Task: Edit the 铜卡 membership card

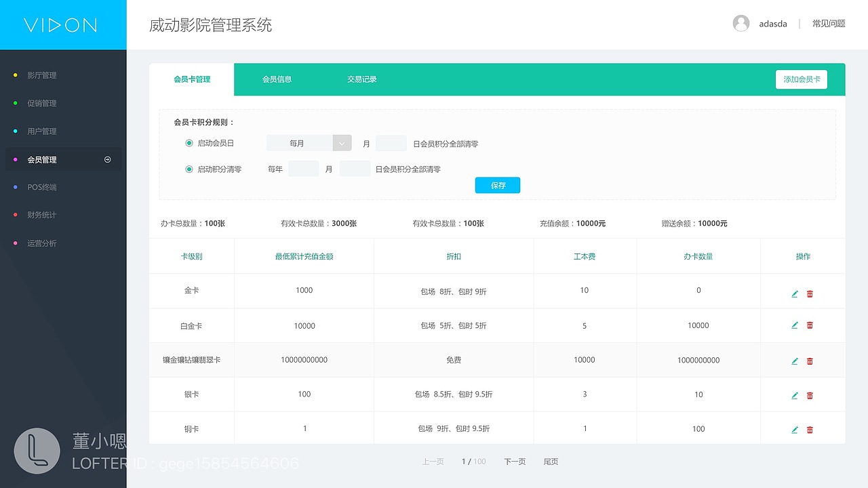Action: click(x=794, y=429)
